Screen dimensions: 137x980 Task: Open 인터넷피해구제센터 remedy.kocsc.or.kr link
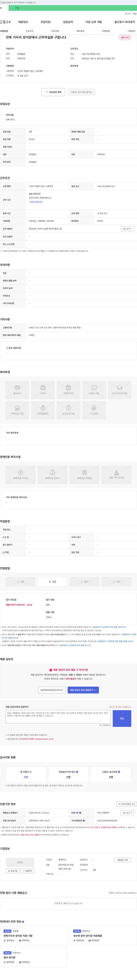point(36,739)
